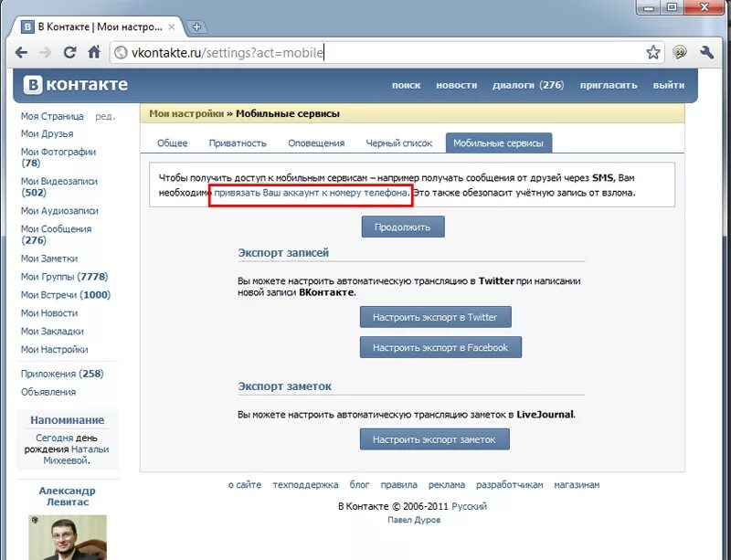Click 'Настроить экспорт в Twitter' button
The image size is (731, 560).
pos(435,317)
